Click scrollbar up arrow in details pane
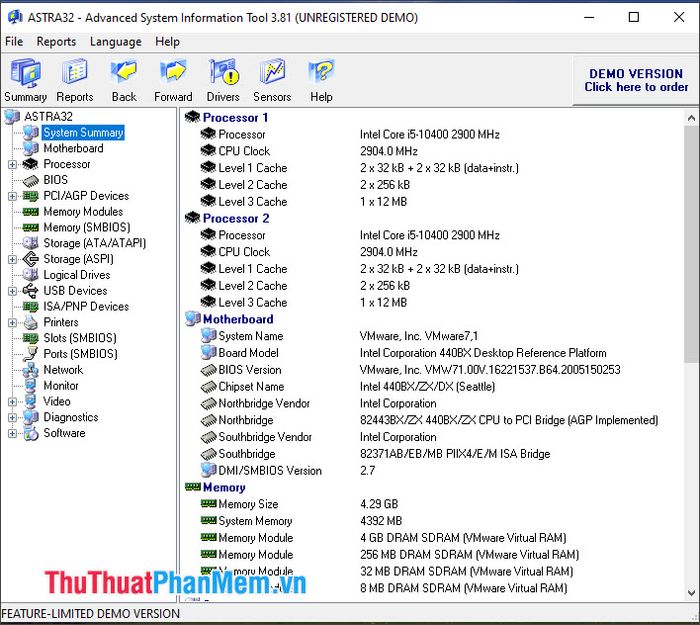The height and width of the screenshot is (625, 700). pos(691,118)
